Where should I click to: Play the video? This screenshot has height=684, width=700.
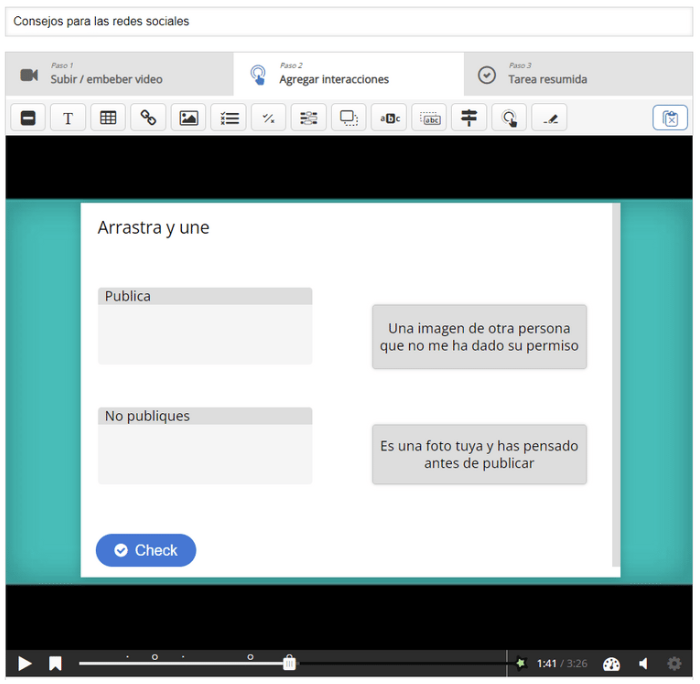pos(25,663)
